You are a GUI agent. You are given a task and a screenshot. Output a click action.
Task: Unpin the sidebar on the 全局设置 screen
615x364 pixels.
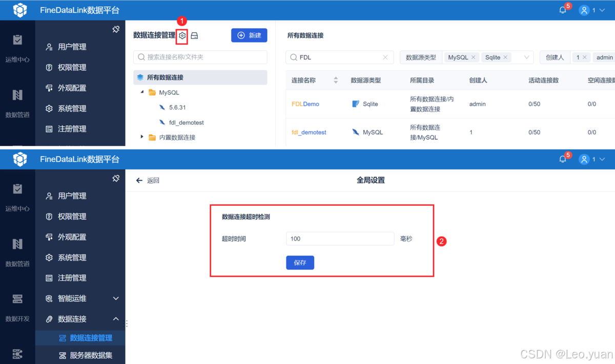coord(116,178)
